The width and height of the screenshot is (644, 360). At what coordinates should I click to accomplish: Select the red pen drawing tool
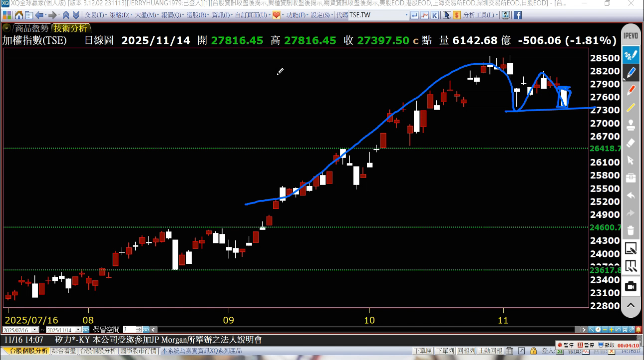(631, 90)
